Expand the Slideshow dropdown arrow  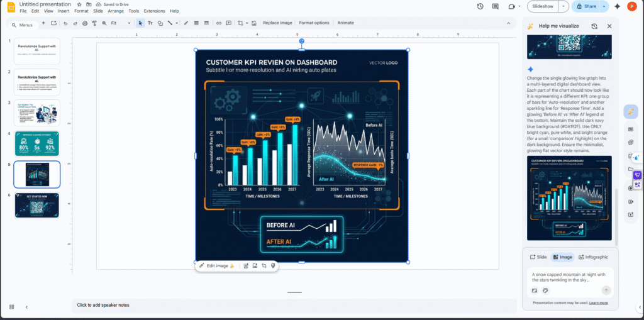click(563, 6)
